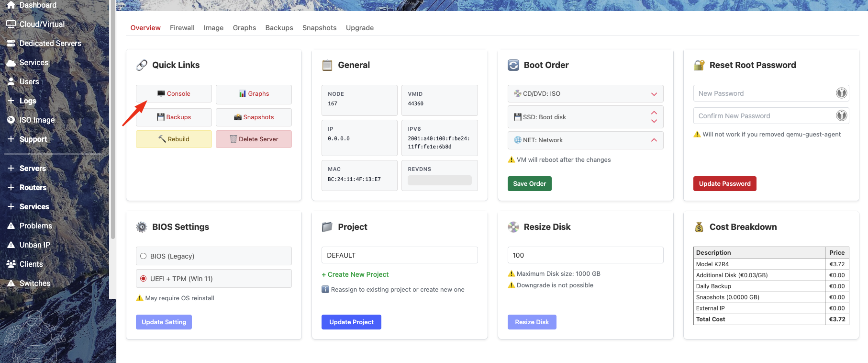Screen dimensions: 868x363
Task: Move NET: Network up in boot order
Action: pos(654,140)
